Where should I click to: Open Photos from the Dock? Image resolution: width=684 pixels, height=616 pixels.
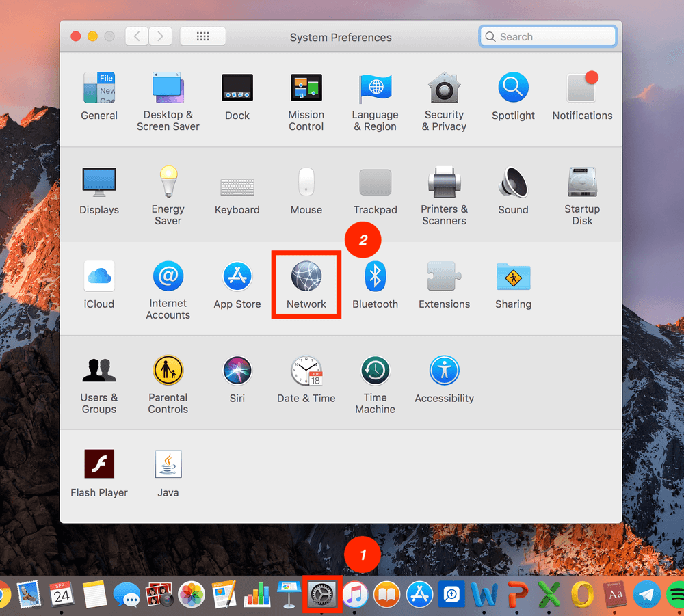coord(192,594)
